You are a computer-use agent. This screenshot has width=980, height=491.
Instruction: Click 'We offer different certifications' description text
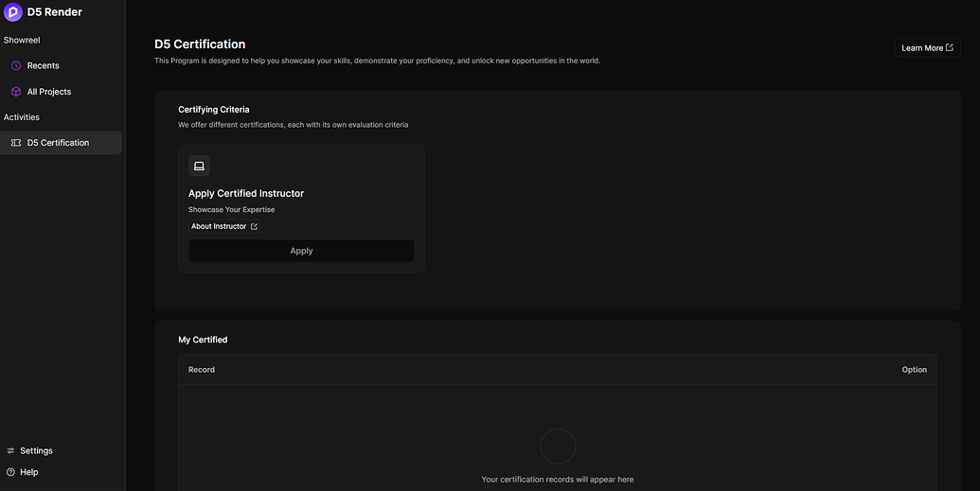click(294, 125)
